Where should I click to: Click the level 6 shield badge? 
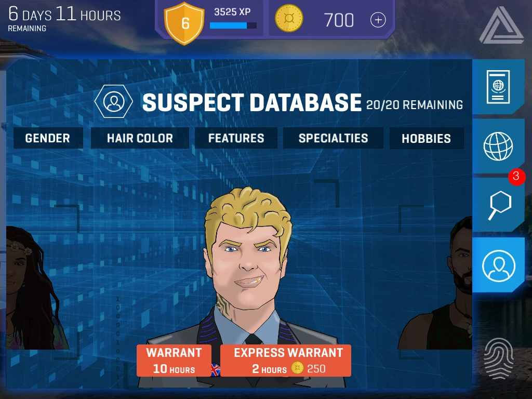pyautogui.click(x=184, y=23)
